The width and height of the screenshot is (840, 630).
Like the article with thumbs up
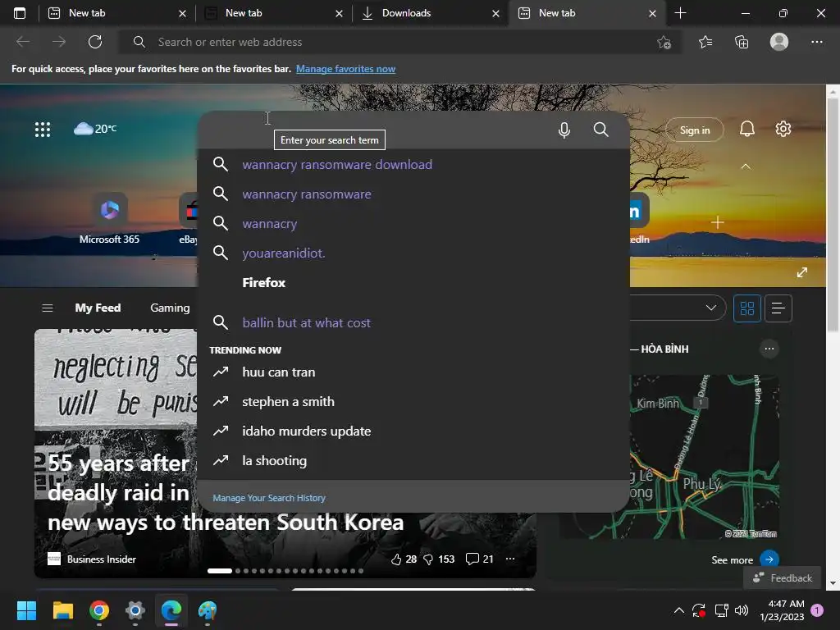pos(396,559)
